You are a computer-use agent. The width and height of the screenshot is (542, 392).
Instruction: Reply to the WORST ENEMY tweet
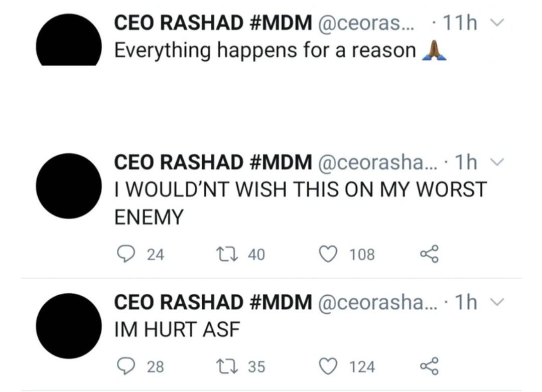(124, 255)
